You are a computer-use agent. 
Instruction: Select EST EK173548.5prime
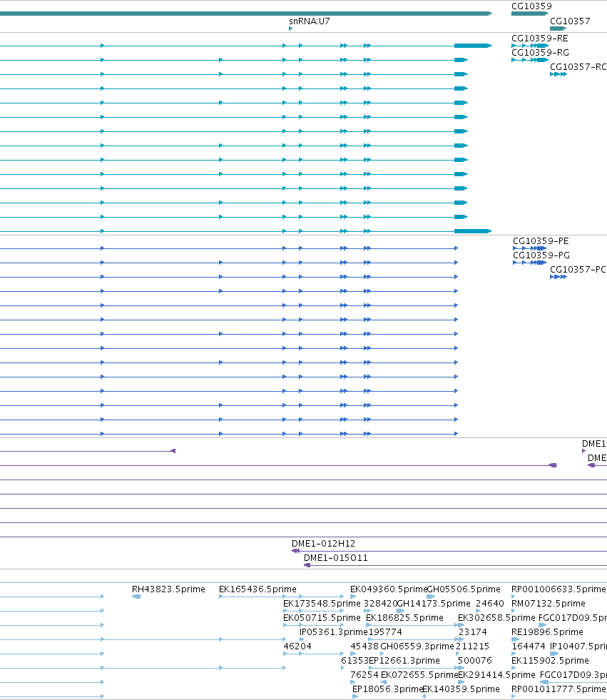coord(322,604)
